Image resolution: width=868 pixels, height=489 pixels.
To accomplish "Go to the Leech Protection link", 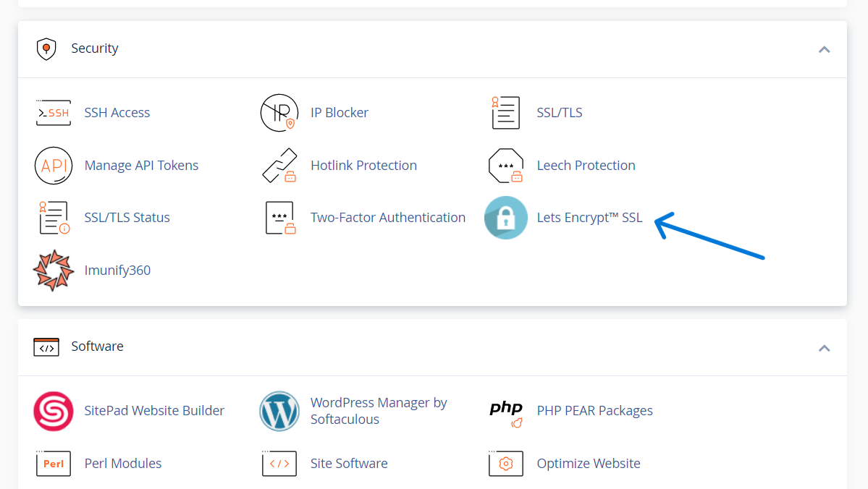I will coord(586,166).
